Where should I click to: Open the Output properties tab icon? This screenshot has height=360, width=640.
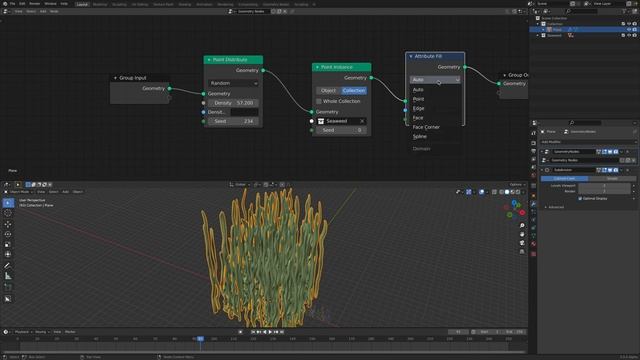coord(533,151)
